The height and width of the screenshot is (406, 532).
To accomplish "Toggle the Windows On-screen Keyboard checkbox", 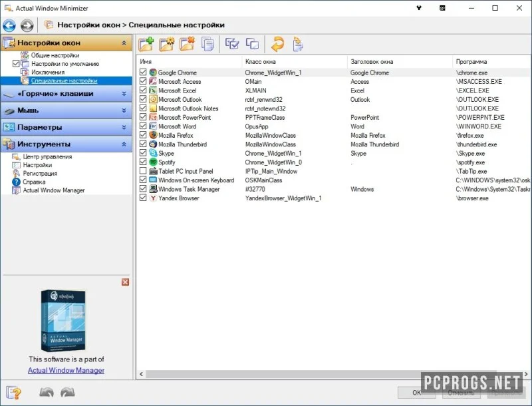I will pyautogui.click(x=143, y=180).
